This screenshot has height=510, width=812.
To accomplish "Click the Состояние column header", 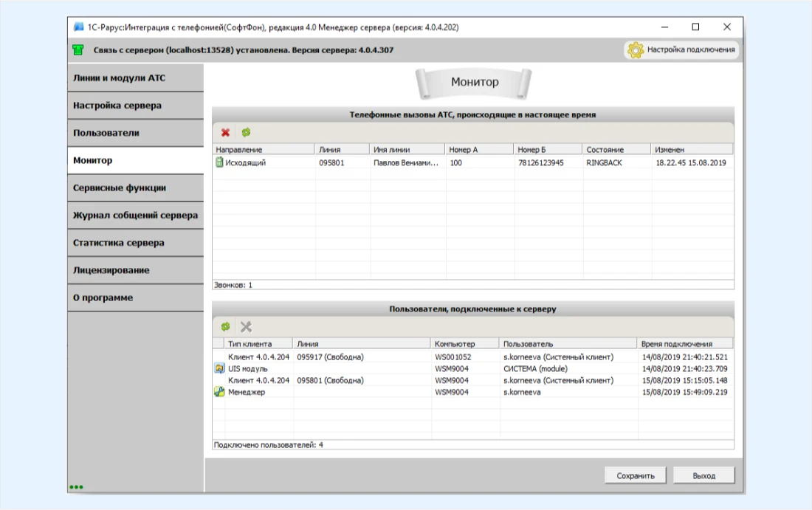I will coord(616,149).
